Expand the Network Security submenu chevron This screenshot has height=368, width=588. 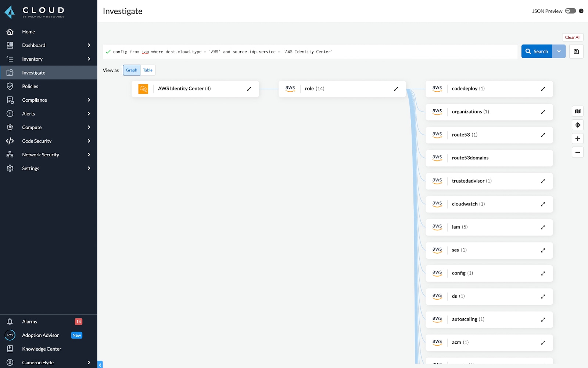pos(89,155)
